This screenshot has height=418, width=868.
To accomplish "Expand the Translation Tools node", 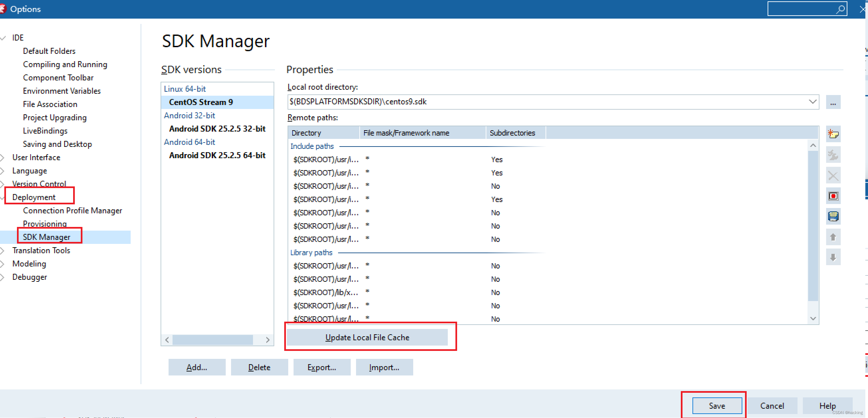I will click(x=3, y=250).
